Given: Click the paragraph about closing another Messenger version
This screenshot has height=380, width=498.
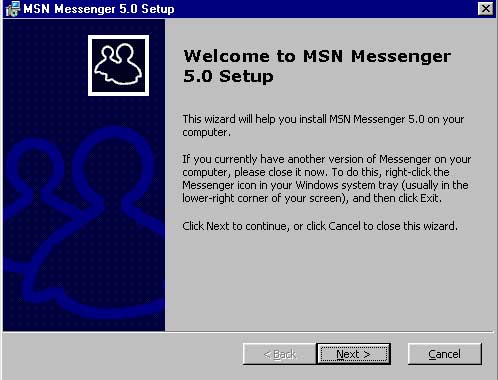Looking at the screenshot, I should pos(326,179).
